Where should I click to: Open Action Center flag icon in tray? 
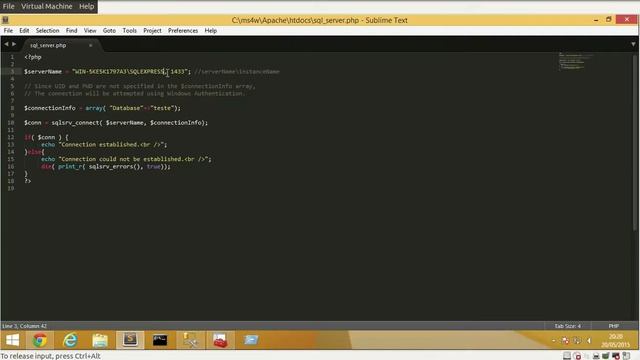coord(565,340)
